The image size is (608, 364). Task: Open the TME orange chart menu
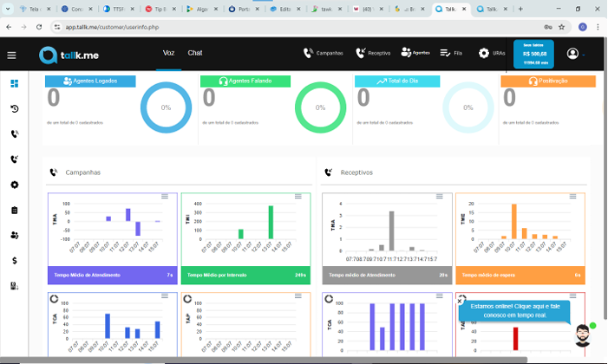tap(572, 197)
